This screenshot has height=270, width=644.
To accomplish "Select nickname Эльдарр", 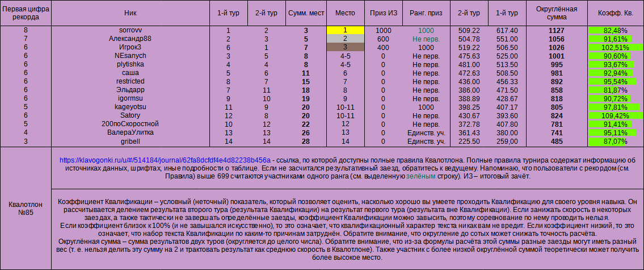I will [131, 90].
